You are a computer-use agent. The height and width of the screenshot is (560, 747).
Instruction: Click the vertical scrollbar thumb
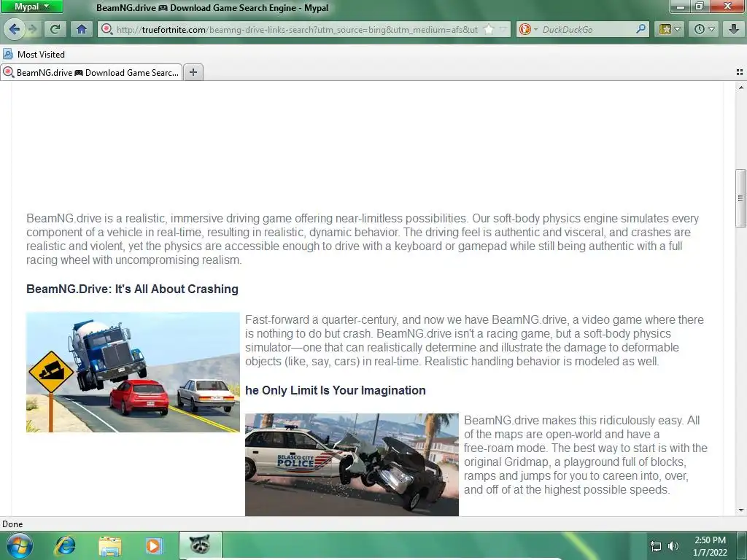741,198
